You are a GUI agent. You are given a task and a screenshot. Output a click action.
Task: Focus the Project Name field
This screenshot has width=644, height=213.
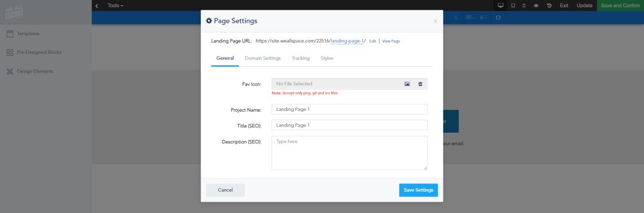tap(349, 109)
